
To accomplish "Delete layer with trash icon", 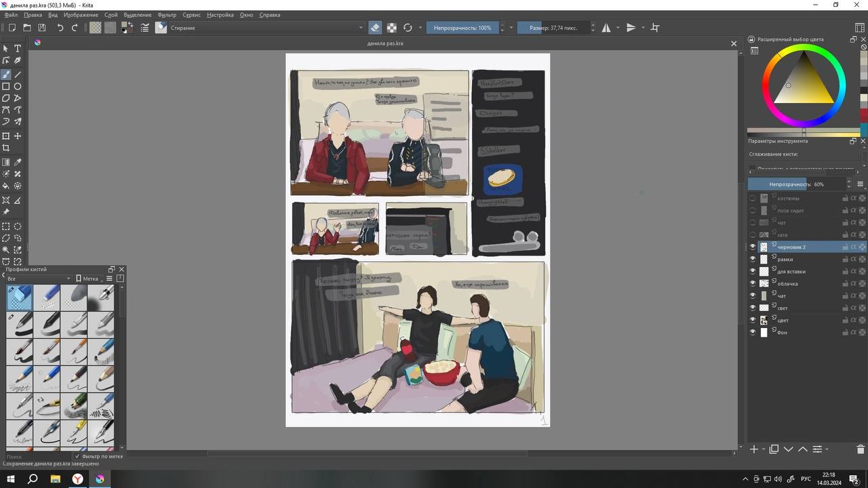I will tap(861, 449).
